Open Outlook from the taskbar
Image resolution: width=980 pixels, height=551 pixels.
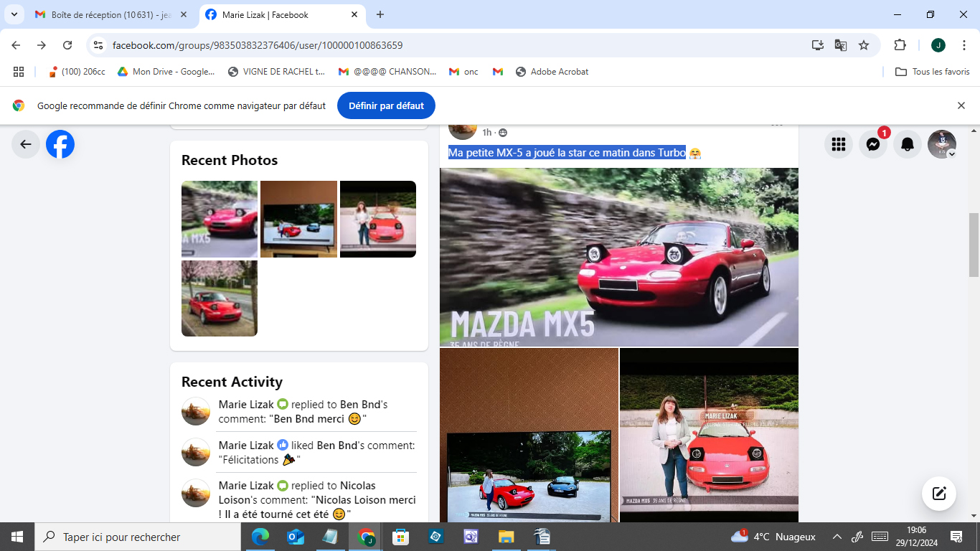tap(296, 537)
